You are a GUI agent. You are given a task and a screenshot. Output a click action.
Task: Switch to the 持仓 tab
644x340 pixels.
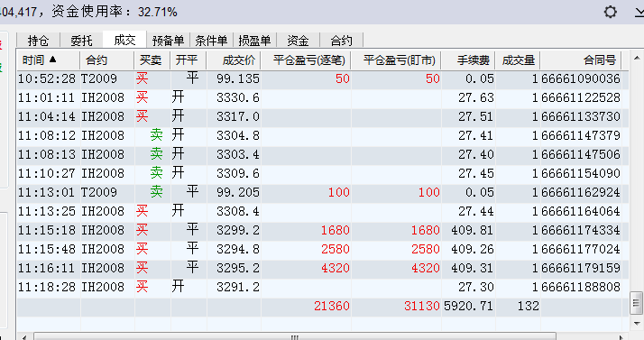point(38,41)
